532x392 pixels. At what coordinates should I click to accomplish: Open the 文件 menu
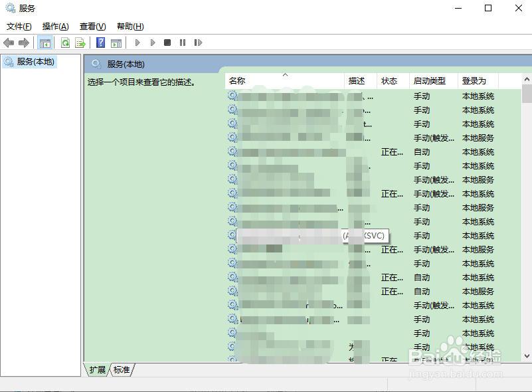click(x=19, y=26)
